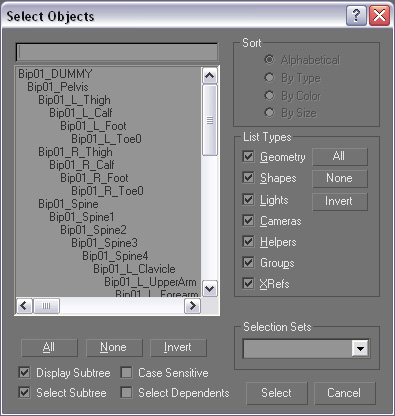Choose the Bip01_Spine2 entry
Screen dimensions: 395x416
[93, 230]
